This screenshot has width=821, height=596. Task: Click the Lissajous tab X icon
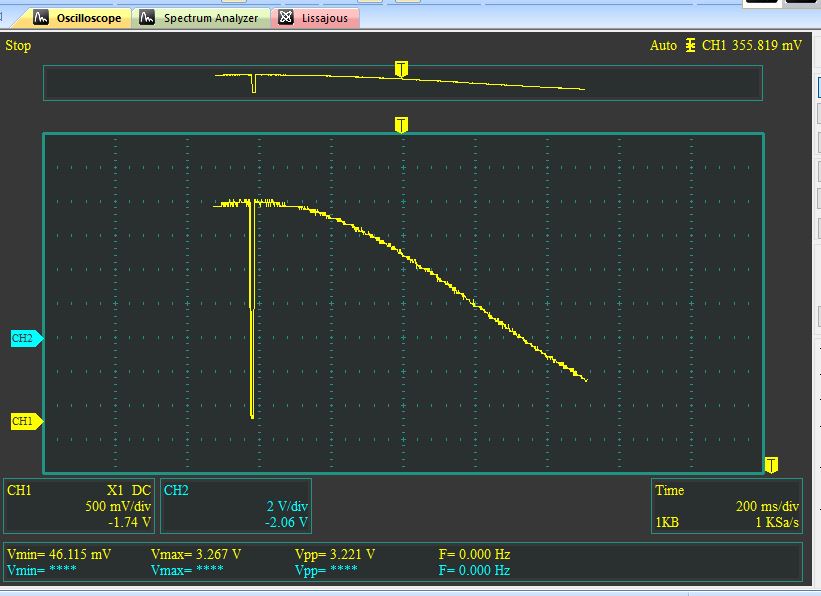(x=287, y=17)
